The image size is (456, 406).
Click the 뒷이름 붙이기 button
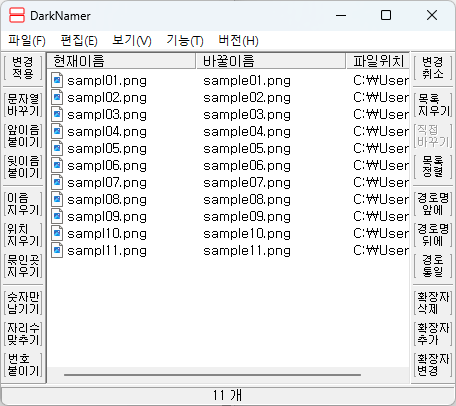pos(23,167)
